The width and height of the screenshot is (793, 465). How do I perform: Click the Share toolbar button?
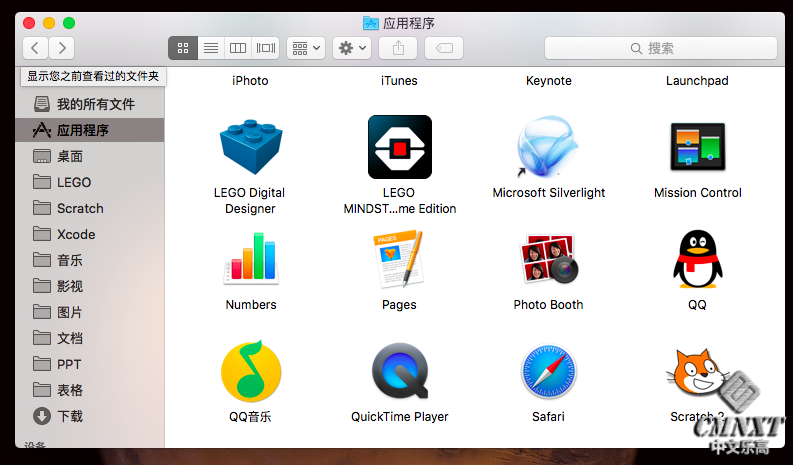pyautogui.click(x=398, y=48)
